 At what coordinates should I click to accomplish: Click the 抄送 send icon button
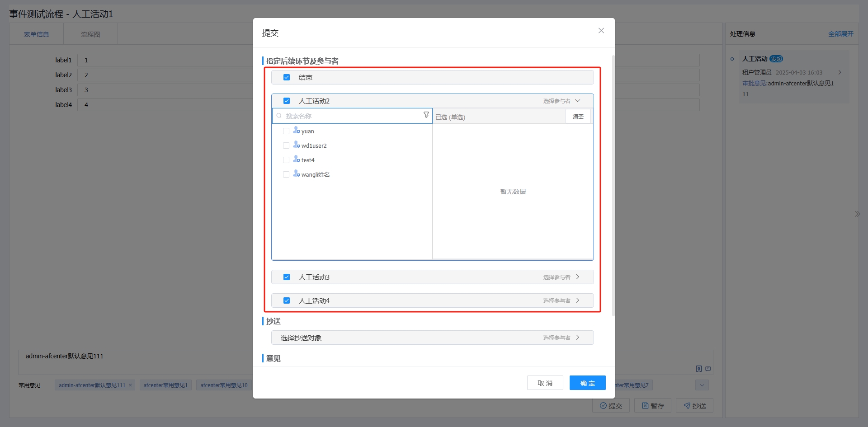(x=686, y=405)
